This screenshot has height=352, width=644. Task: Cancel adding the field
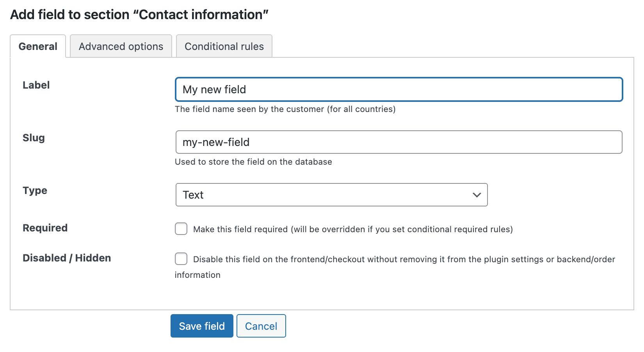[x=261, y=326]
